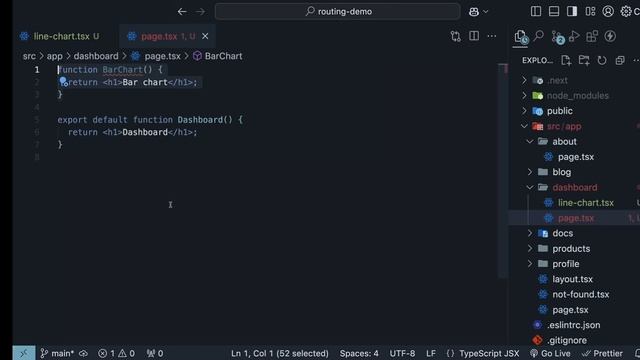This screenshot has height=360, width=640.
Task: Click the src breadcrumb segment
Action: [29, 56]
